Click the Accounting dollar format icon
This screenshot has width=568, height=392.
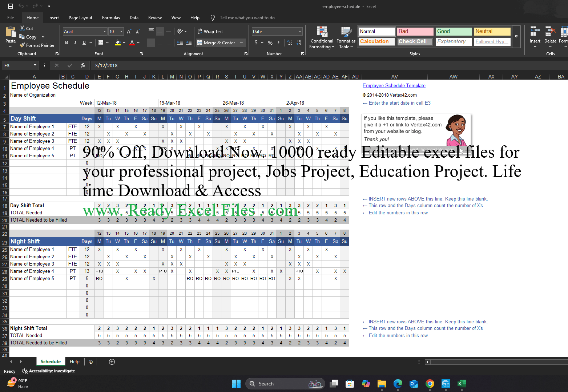click(x=256, y=43)
